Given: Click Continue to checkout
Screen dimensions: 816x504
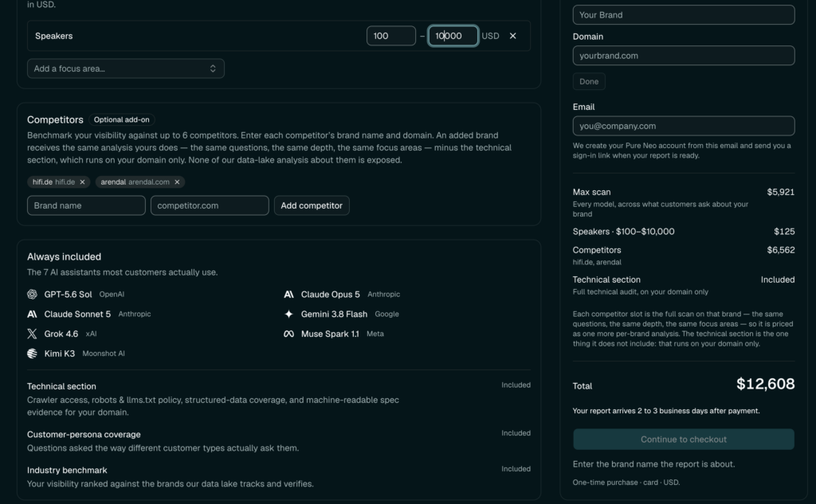Looking at the screenshot, I should [684, 440].
